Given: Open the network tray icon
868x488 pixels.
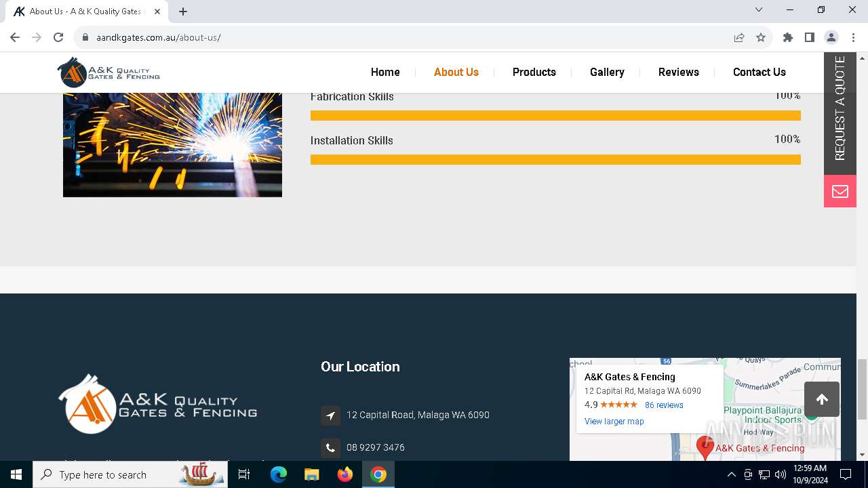Looking at the screenshot, I should [x=764, y=474].
